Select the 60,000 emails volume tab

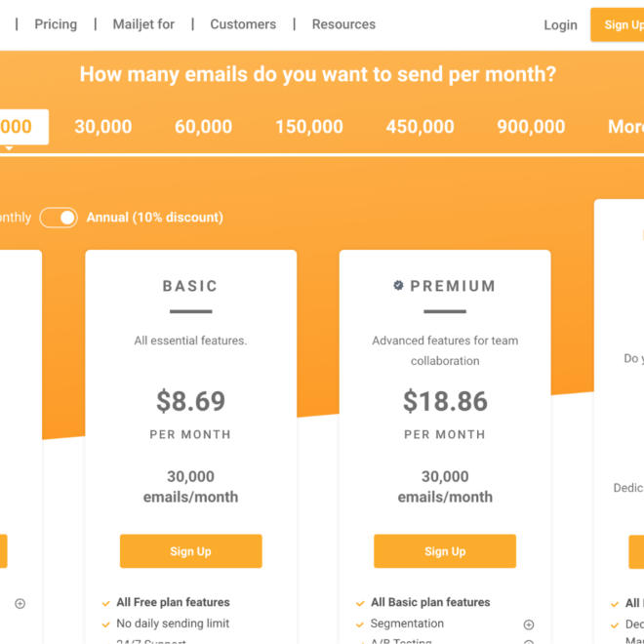point(203,127)
